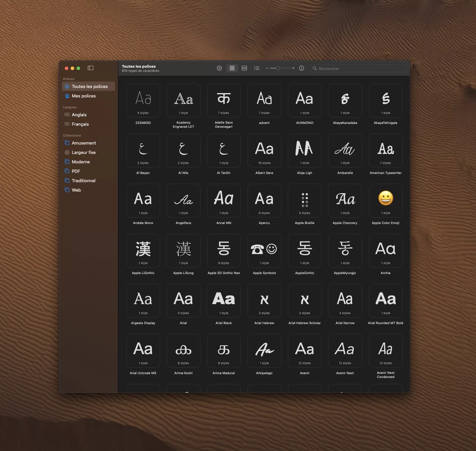Click the plus icon to enlarge previews
476x451 pixels.
[x=293, y=68]
